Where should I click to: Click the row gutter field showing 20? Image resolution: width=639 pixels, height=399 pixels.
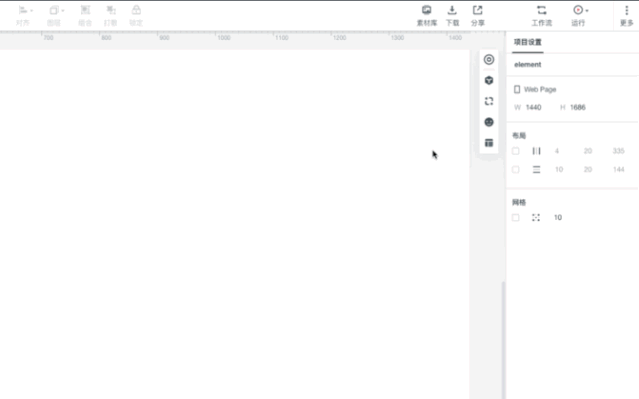pos(588,169)
